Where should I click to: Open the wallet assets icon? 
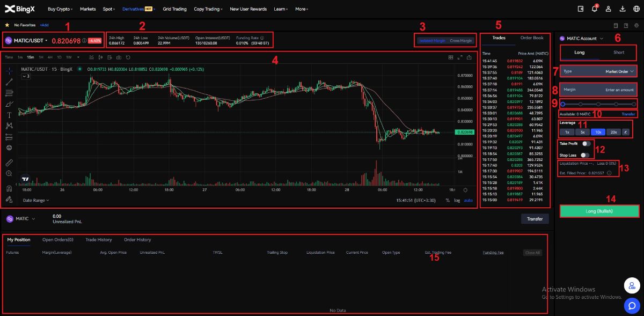click(x=580, y=9)
